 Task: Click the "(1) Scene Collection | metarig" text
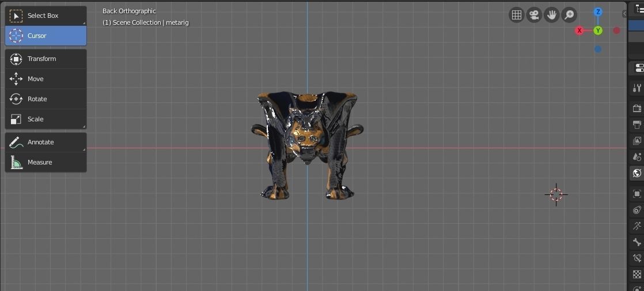point(145,22)
